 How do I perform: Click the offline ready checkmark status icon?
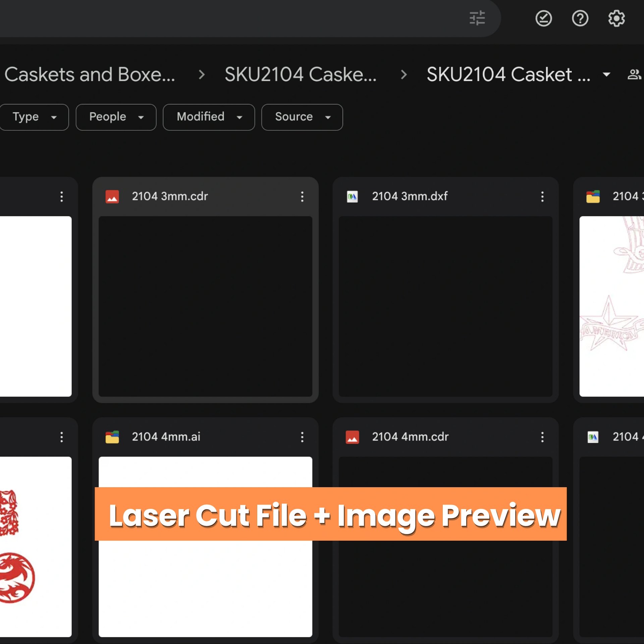tap(543, 18)
